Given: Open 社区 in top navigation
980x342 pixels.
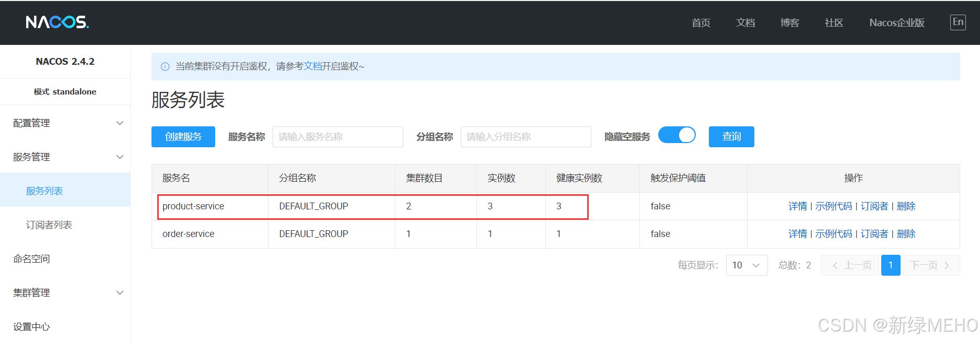Looking at the screenshot, I should click(834, 23).
